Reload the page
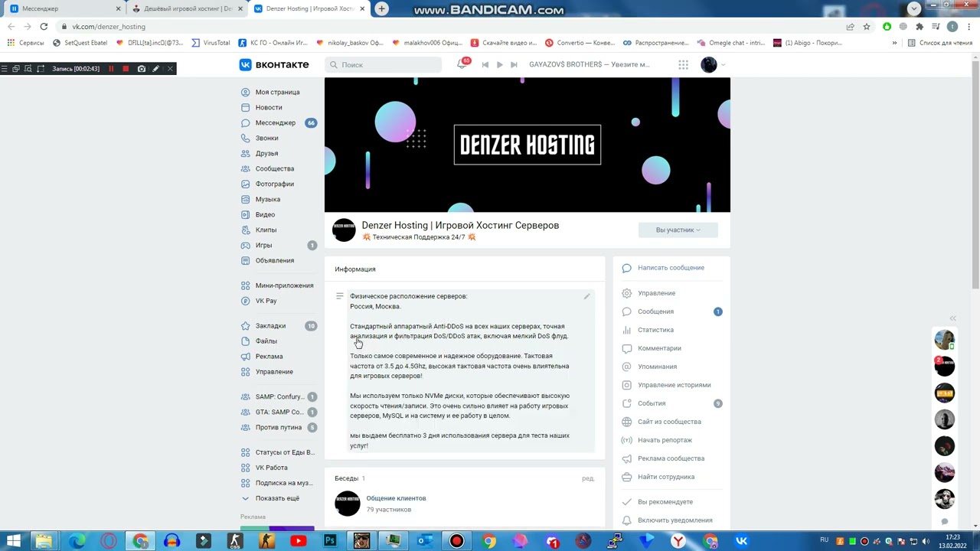The width and height of the screenshot is (980, 551). (x=44, y=26)
